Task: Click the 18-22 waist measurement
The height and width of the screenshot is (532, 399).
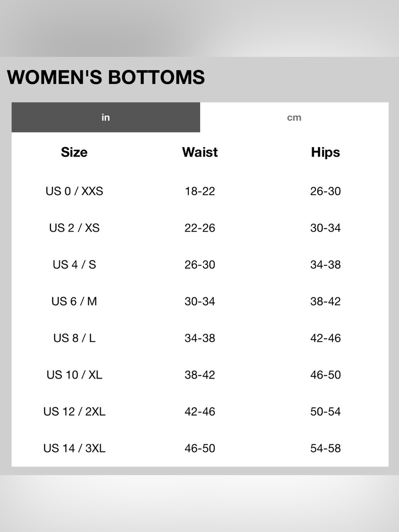Action: 200,191
